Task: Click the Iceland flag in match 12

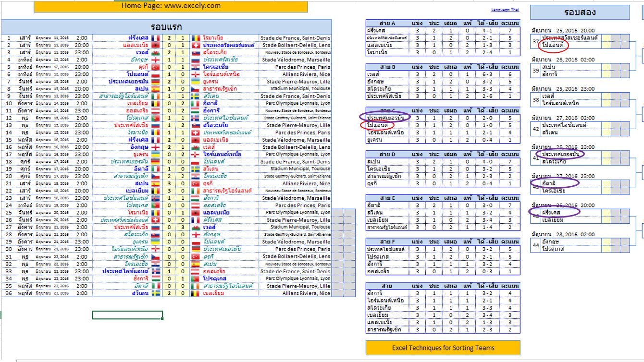Action: coord(196,118)
